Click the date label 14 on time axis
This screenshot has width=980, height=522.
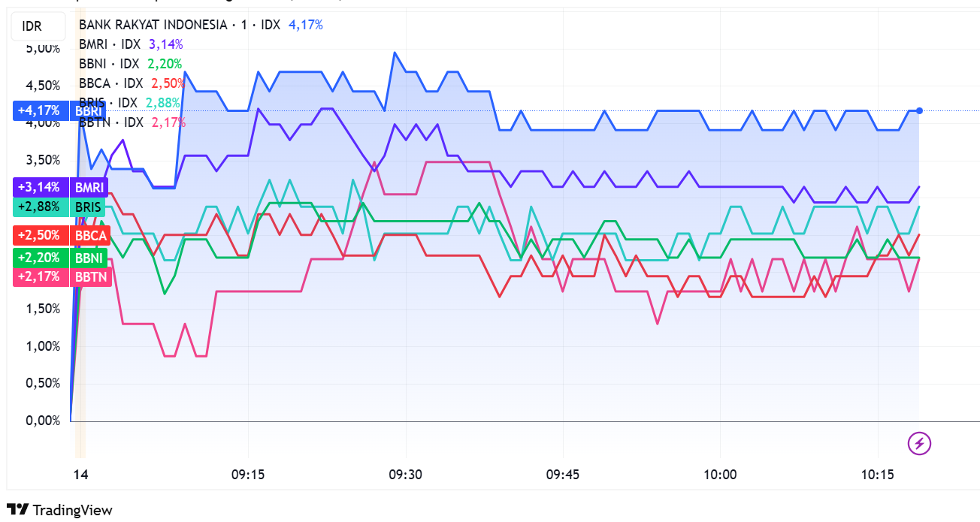[80, 475]
